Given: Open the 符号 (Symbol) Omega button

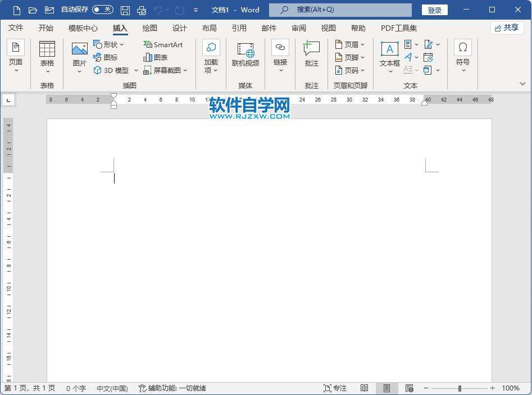Looking at the screenshot, I should click(x=463, y=55).
